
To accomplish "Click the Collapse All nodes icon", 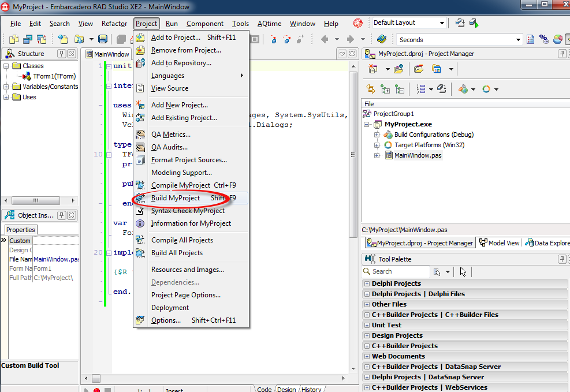I will pos(400,89).
